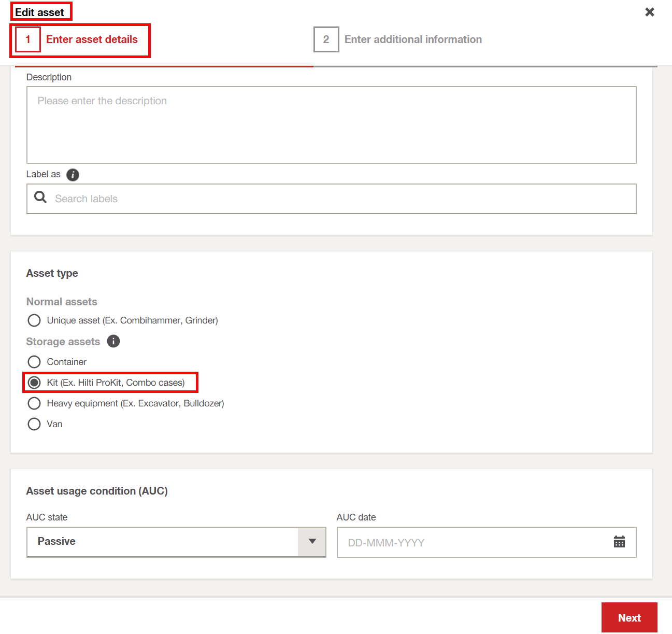672x634 pixels.
Task: Click the Edit asset title
Action: click(39, 12)
